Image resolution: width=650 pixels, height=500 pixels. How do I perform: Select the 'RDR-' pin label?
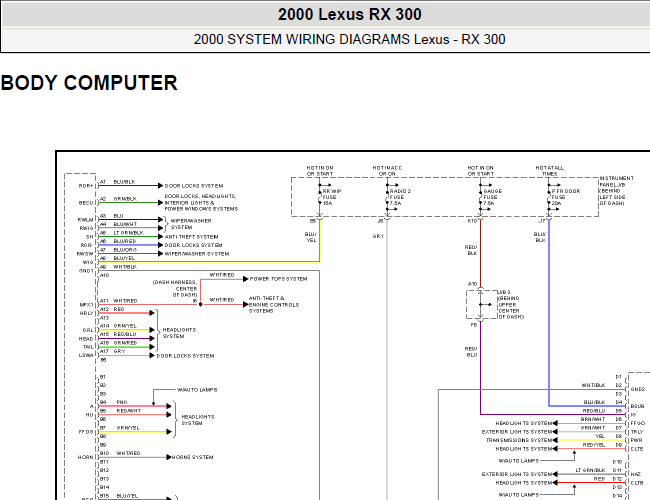tap(87, 245)
